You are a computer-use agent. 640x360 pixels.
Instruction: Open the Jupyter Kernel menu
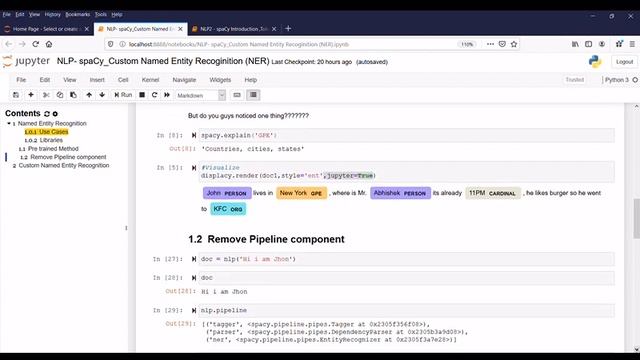[150, 80]
